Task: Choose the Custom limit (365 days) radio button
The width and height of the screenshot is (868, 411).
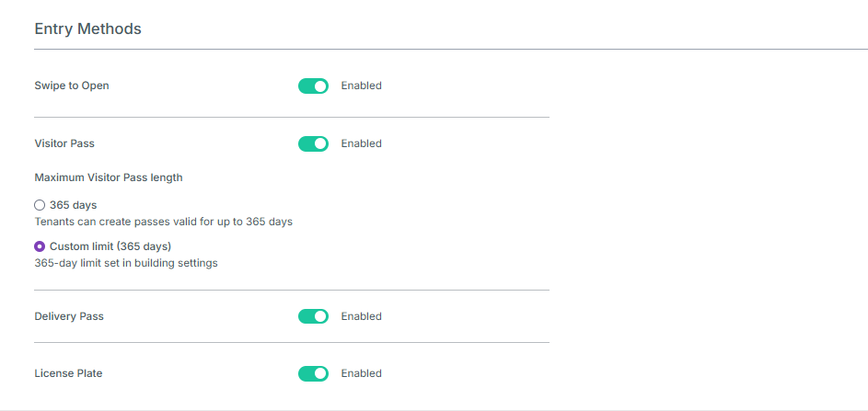Action: pos(40,246)
